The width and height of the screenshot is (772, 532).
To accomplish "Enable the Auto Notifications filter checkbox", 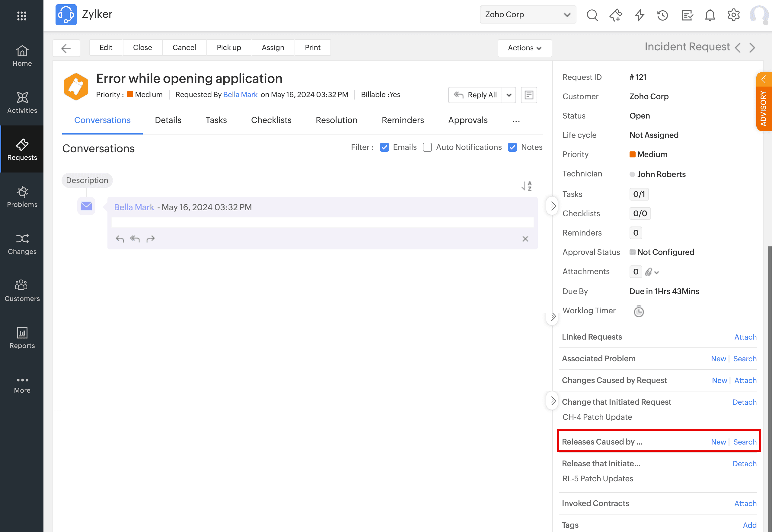I will pyautogui.click(x=427, y=147).
